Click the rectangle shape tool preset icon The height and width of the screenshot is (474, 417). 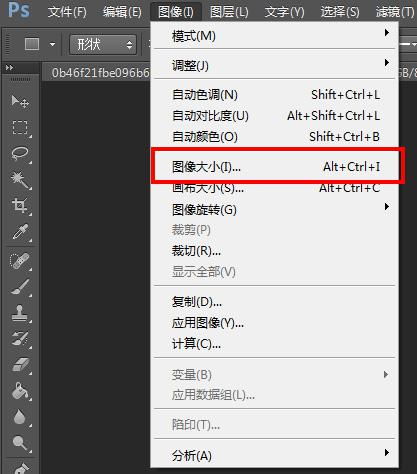coord(32,44)
